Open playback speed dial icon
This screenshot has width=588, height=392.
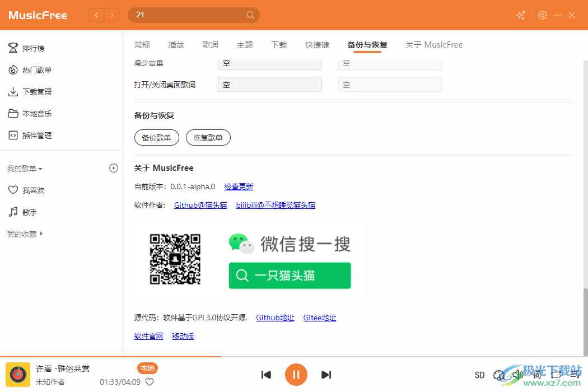pyautogui.click(x=499, y=375)
